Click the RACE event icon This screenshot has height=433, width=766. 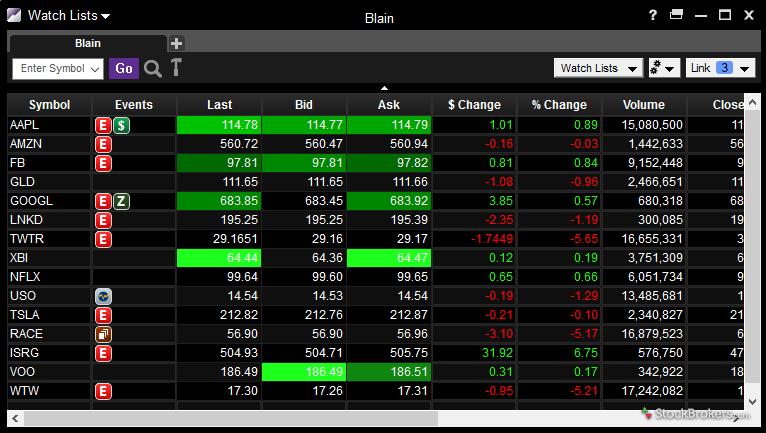pyautogui.click(x=103, y=334)
